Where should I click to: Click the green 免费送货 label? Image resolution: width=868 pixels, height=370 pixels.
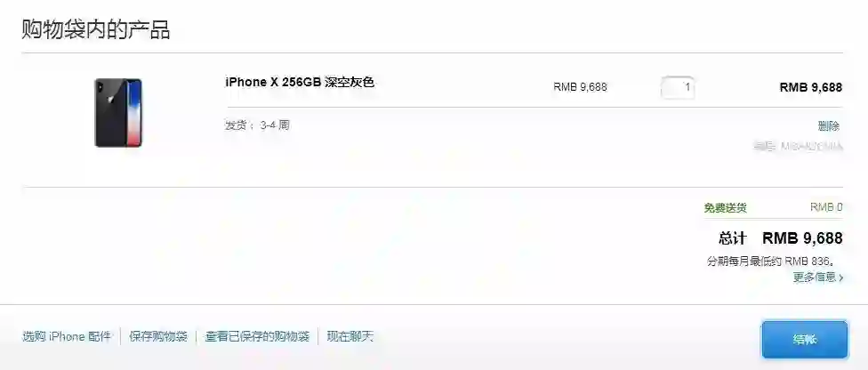point(725,208)
